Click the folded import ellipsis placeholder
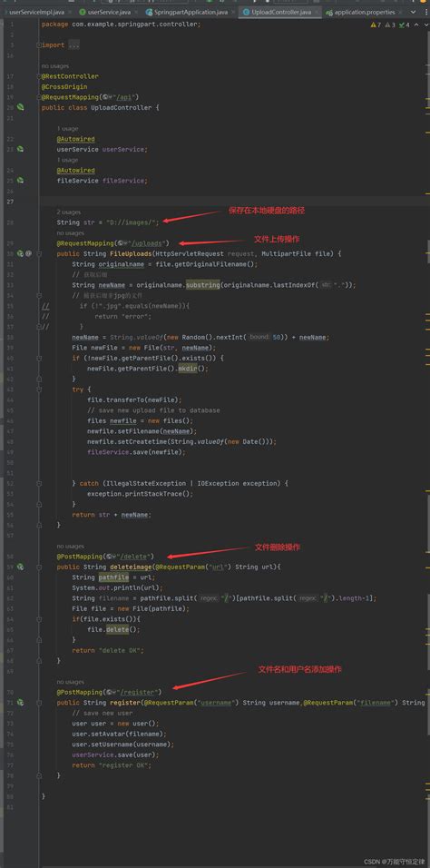The width and height of the screenshot is (430, 868). pos(74,44)
